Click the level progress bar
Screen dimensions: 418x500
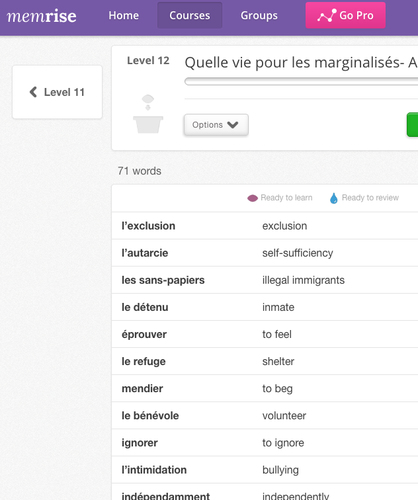pos(301,81)
